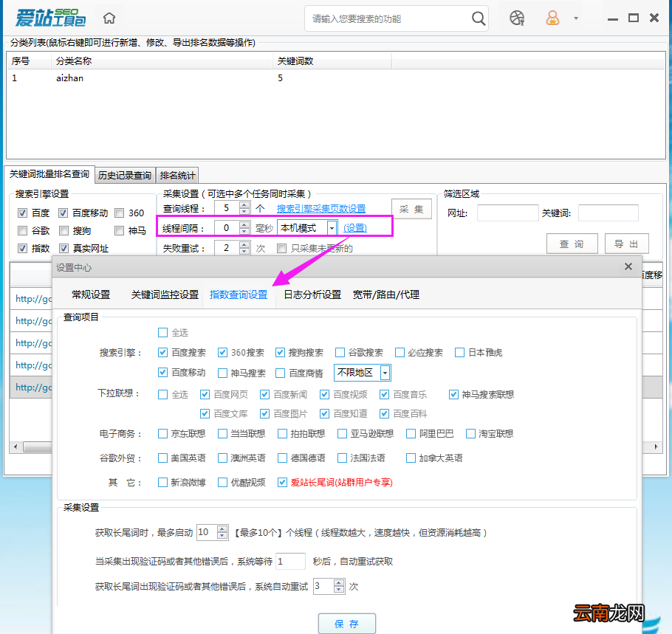Switch to 历史记录查询 tab
The image size is (672, 634).
[x=125, y=175]
